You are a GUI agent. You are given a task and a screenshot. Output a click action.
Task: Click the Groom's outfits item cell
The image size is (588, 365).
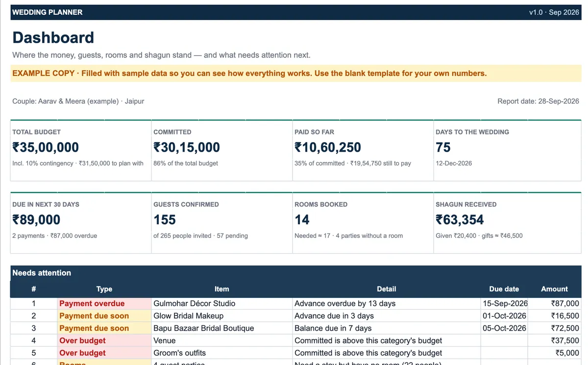pyautogui.click(x=222, y=353)
